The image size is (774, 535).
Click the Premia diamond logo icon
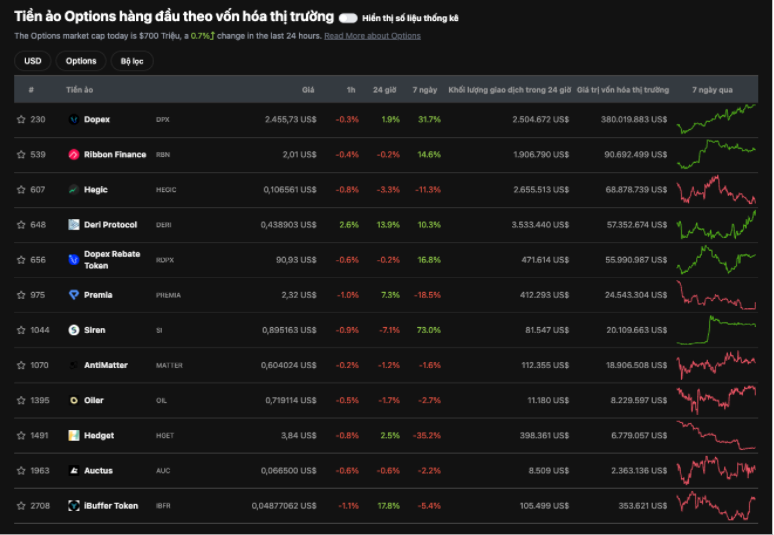pos(74,295)
